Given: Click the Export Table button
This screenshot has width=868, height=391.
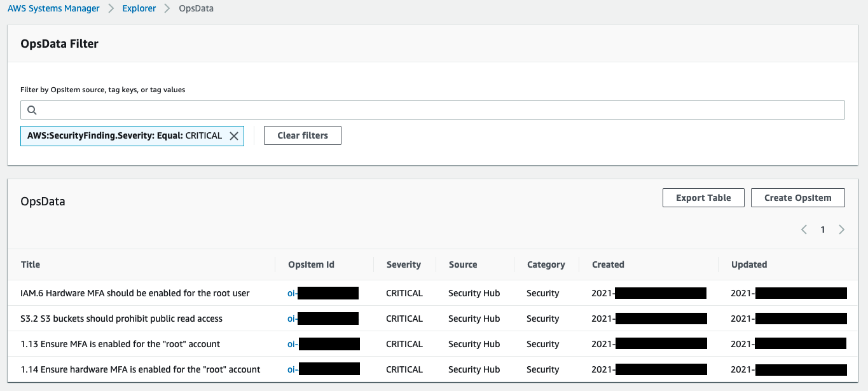Looking at the screenshot, I should [x=703, y=198].
